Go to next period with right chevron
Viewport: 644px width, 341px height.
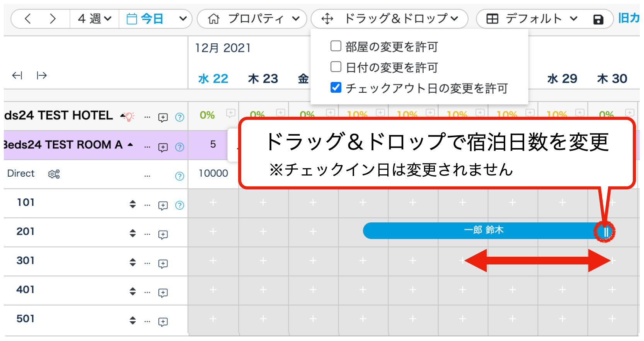pyautogui.click(x=53, y=19)
